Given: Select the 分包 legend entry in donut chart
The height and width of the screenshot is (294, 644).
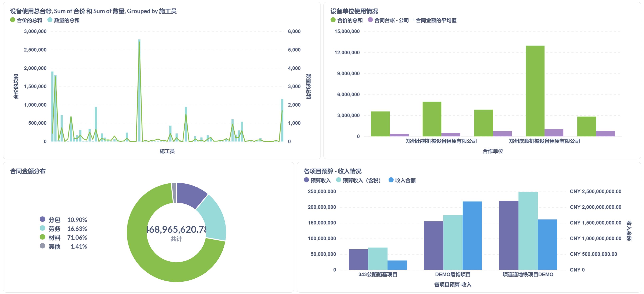Looking at the screenshot, I should tap(54, 220).
